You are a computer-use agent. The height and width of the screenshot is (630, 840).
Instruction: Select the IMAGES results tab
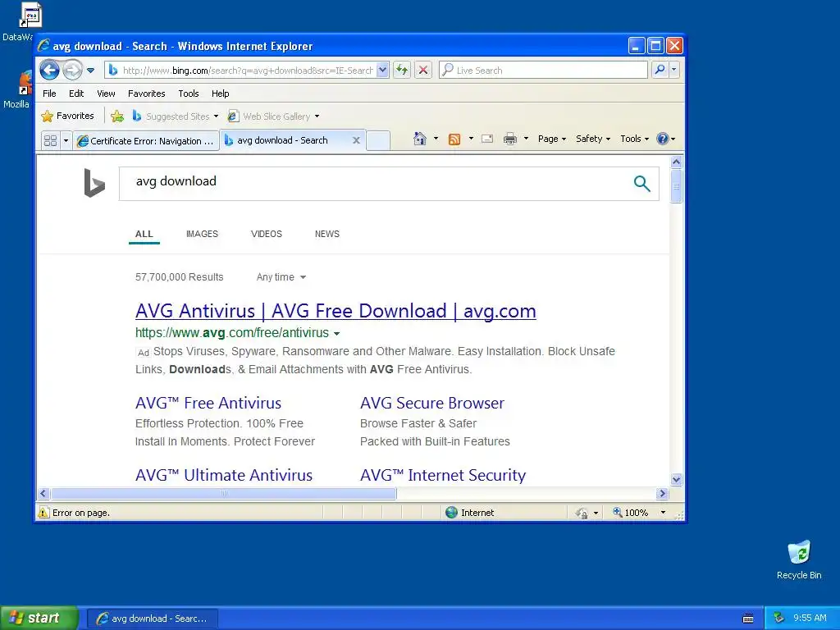[202, 234]
